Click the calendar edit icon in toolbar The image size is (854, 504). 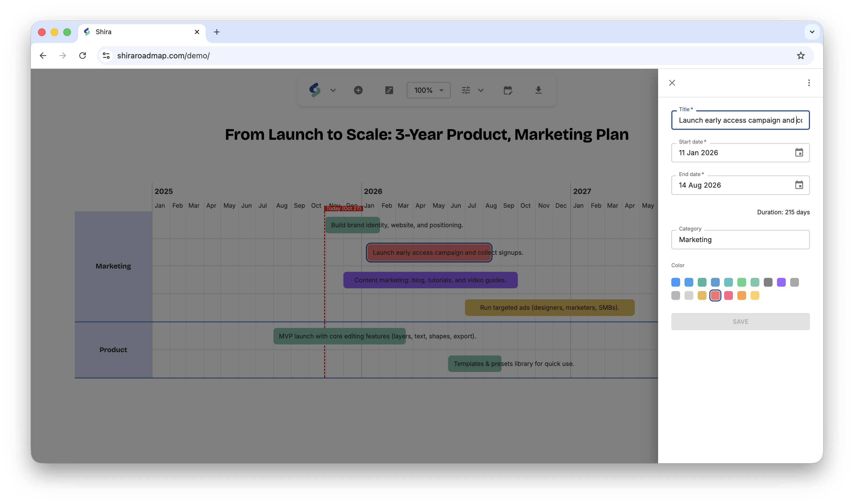pyautogui.click(x=508, y=90)
